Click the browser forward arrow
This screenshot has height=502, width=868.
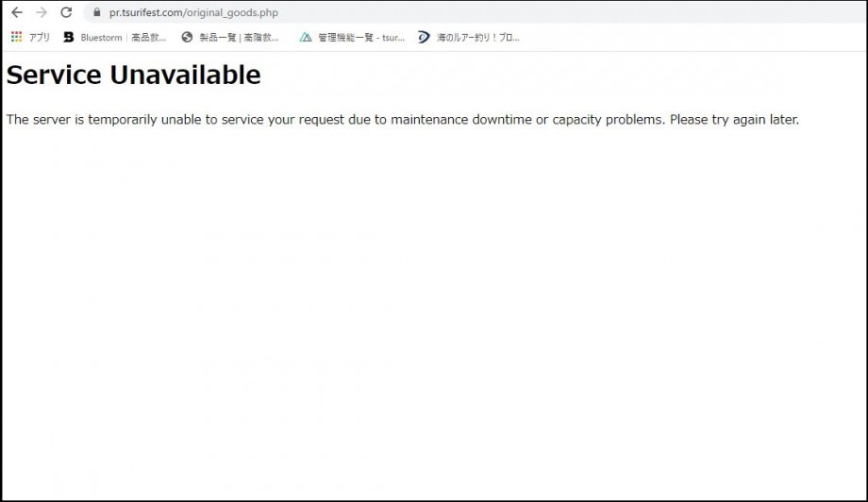click(42, 12)
